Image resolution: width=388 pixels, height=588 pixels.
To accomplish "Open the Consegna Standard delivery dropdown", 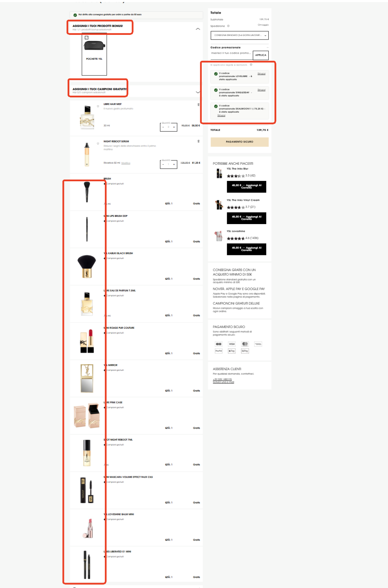I will pos(239,35).
